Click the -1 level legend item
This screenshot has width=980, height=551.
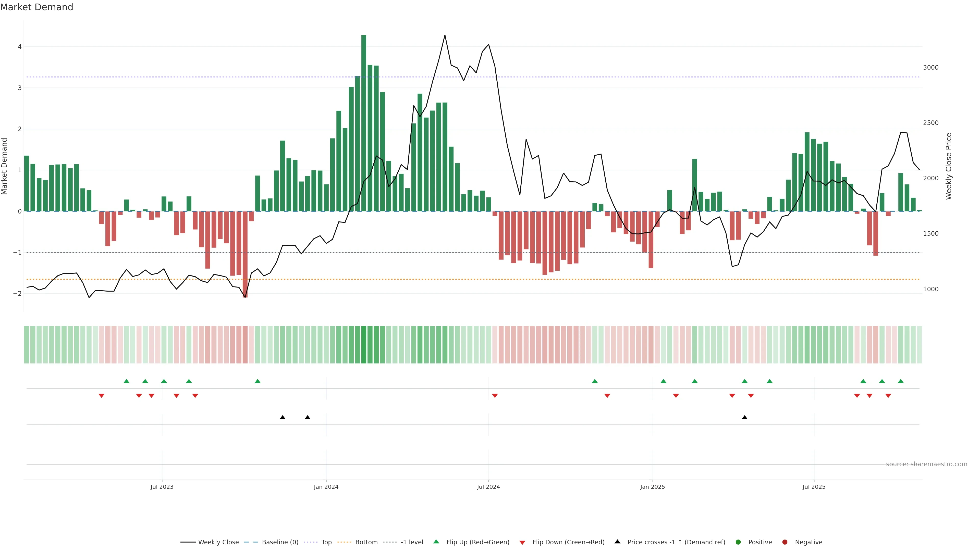[412, 542]
